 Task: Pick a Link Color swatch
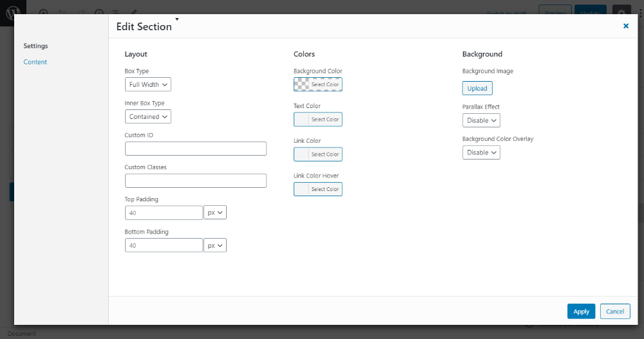click(x=318, y=154)
